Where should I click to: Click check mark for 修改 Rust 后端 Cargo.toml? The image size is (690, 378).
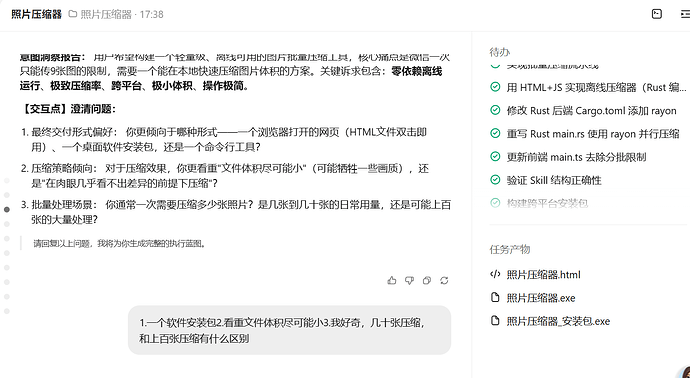tap(495, 110)
